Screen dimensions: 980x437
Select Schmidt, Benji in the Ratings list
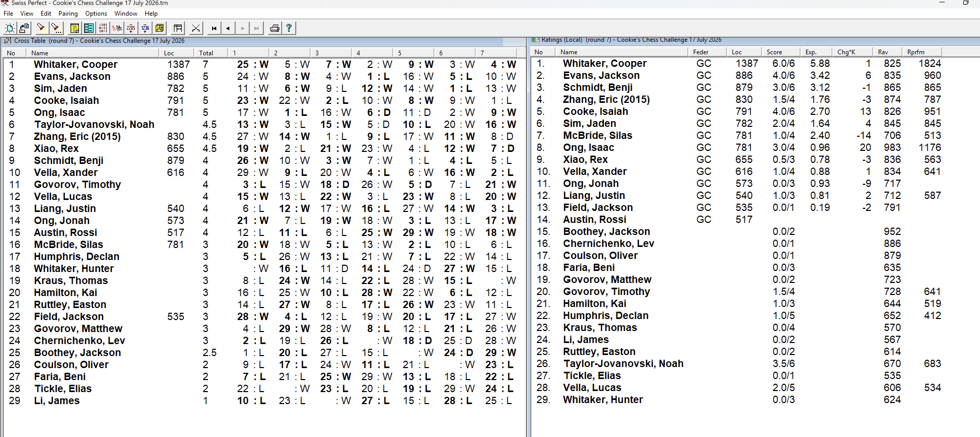[x=598, y=87]
